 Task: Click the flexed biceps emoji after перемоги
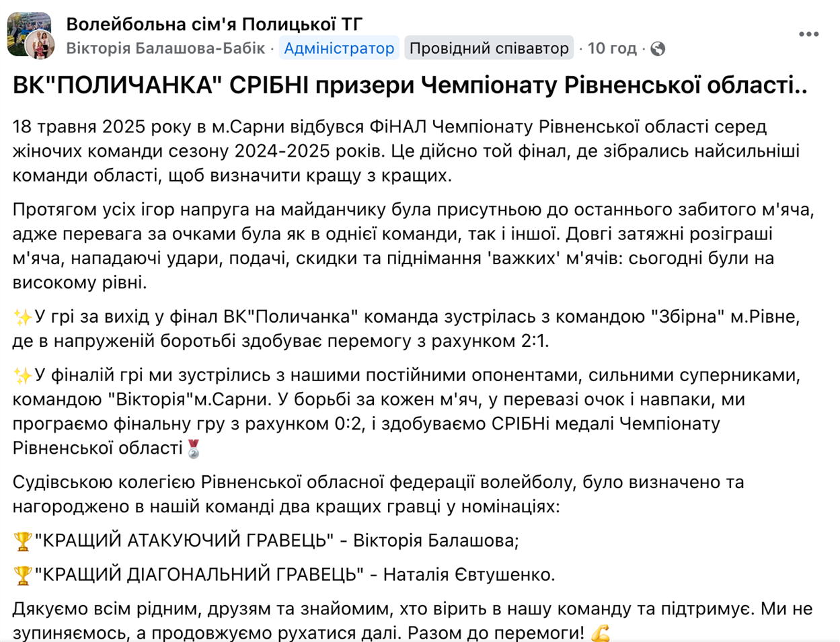pos(601,634)
